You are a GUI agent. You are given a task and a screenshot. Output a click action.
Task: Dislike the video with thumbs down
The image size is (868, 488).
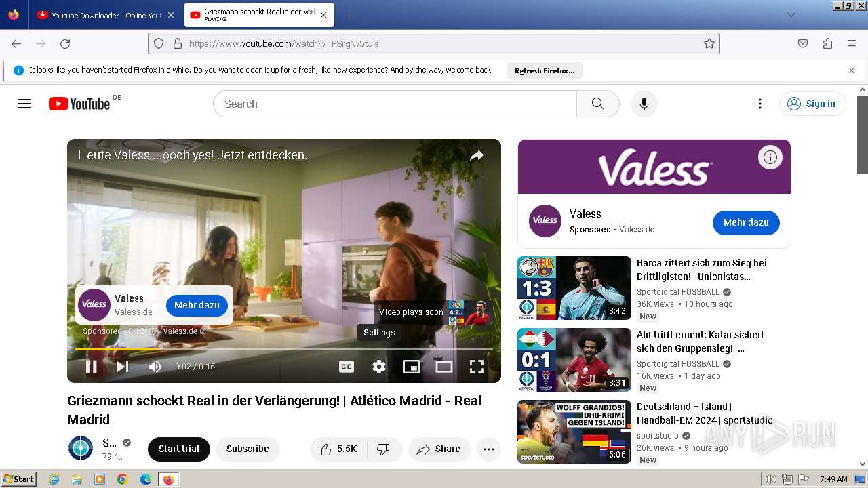[384, 449]
